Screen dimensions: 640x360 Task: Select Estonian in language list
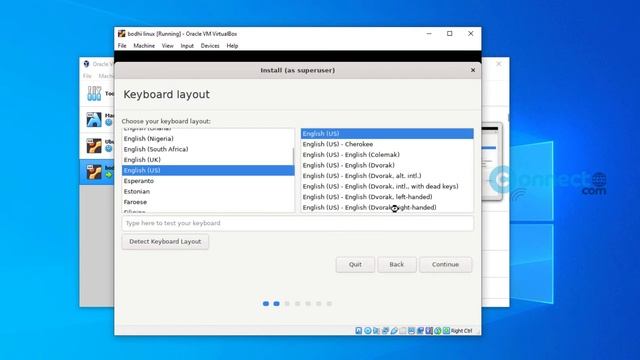pyautogui.click(x=208, y=191)
